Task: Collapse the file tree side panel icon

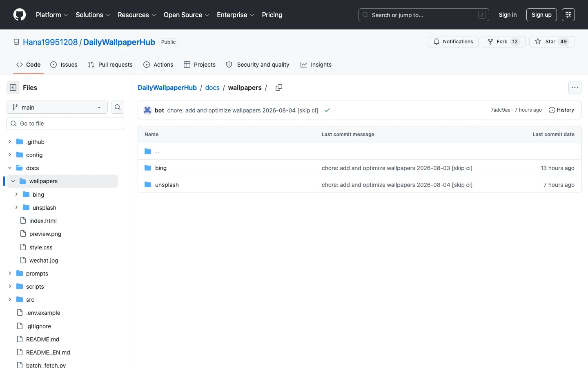Action: pos(13,88)
